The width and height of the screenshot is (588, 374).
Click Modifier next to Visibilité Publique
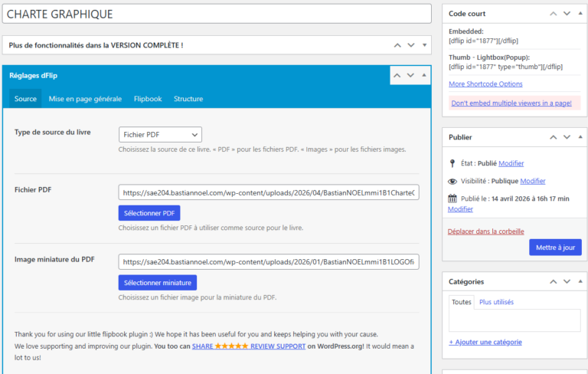(x=533, y=181)
